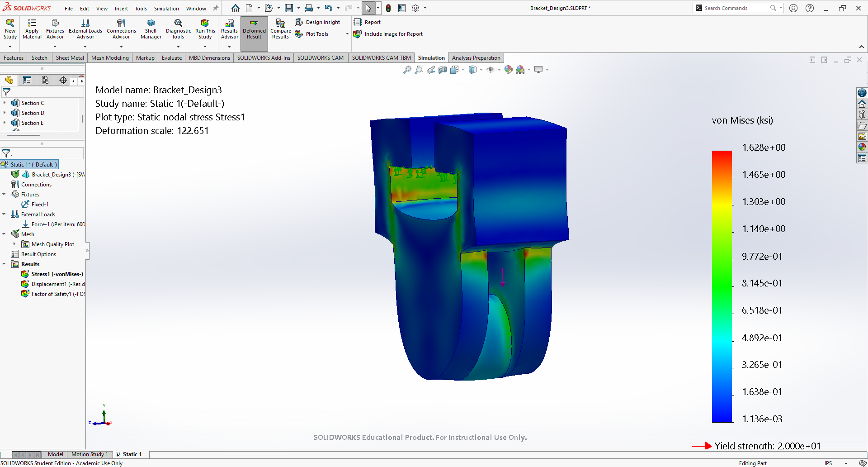Open the Tools menu

141,9
